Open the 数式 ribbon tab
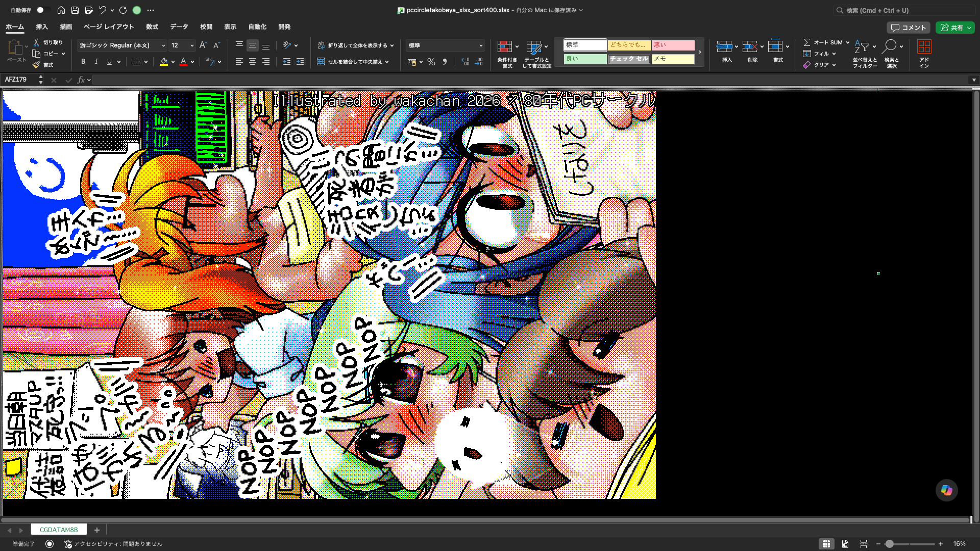Screen dimensions: 980x551 152,27
